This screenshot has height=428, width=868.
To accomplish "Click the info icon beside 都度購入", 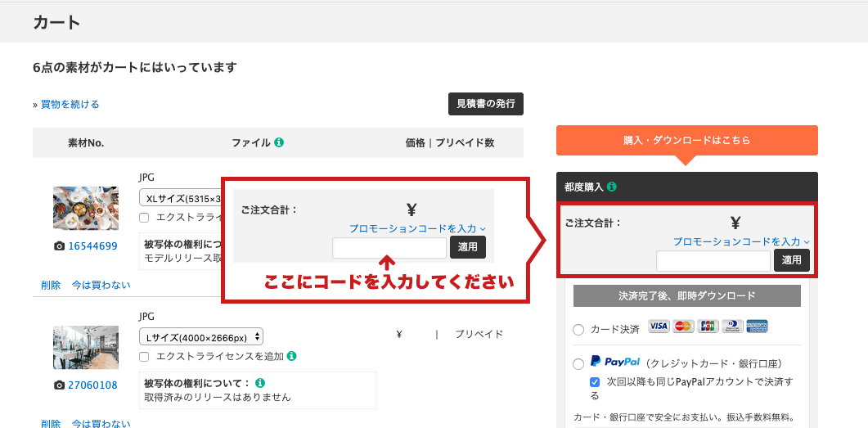I will click(x=612, y=187).
